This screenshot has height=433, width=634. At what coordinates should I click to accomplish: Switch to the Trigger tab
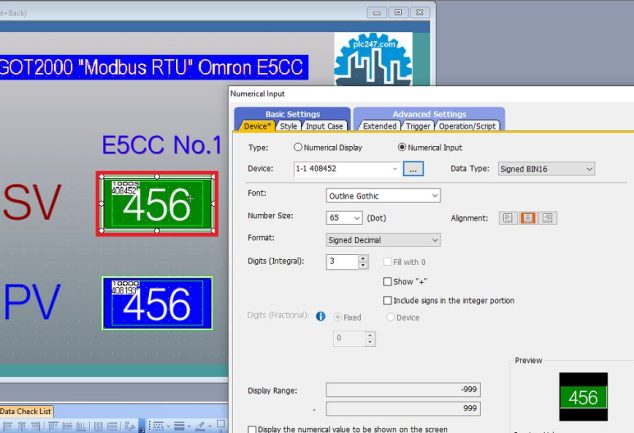point(418,126)
